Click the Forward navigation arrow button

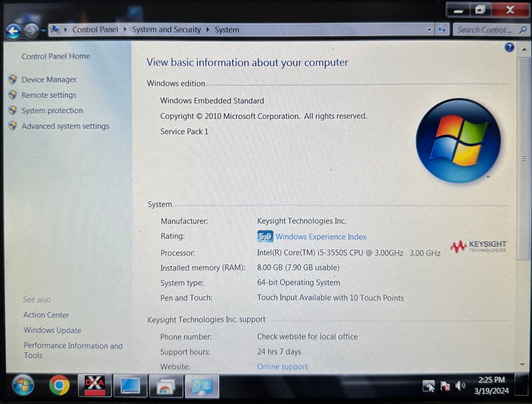(x=31, y=31)
